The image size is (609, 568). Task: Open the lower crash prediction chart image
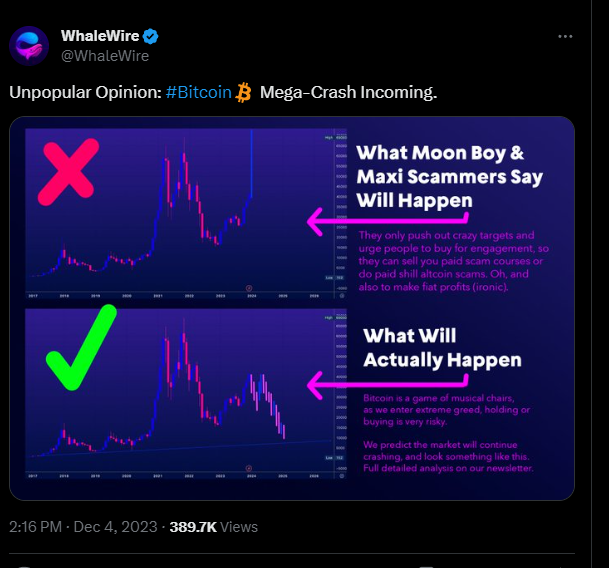[x=186, y=394]
